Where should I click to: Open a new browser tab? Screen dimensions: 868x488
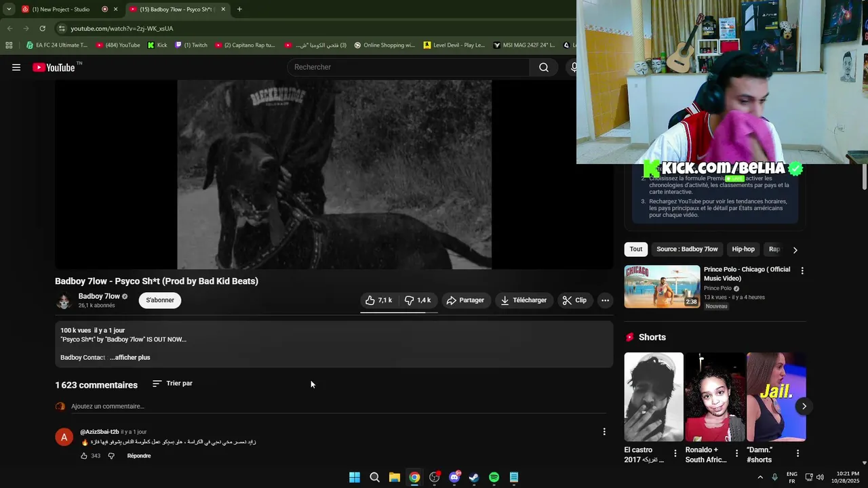coord(239,9)
